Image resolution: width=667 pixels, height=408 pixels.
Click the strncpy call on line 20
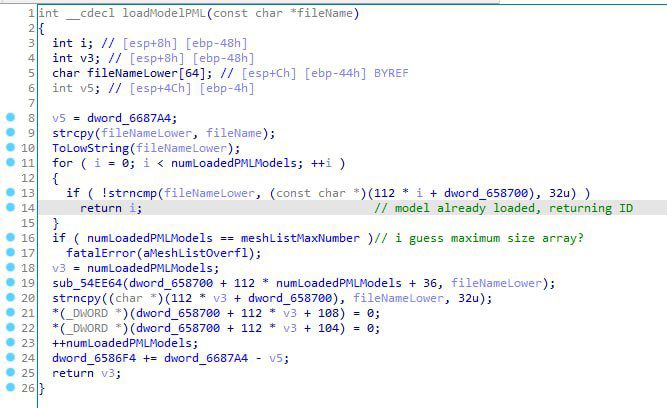(x=76, y=298)
